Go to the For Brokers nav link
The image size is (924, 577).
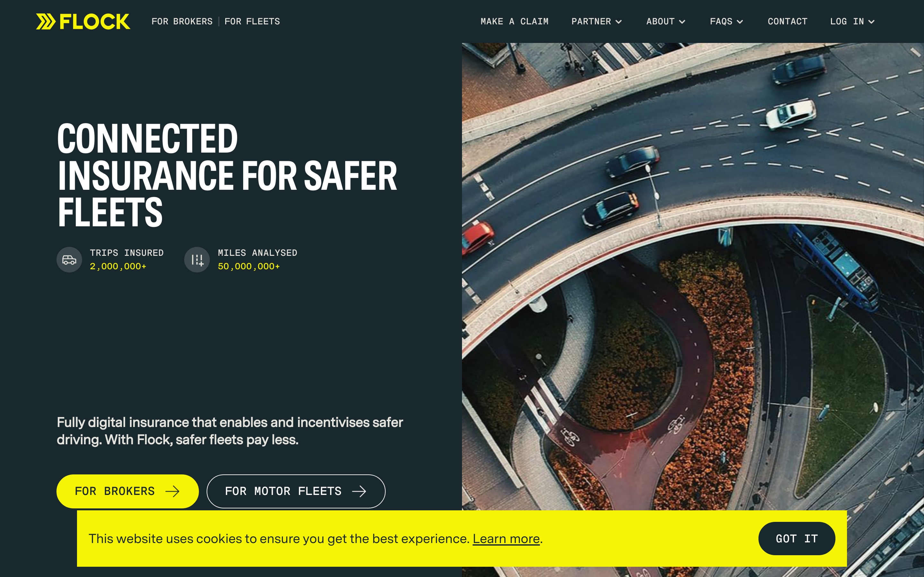pos(182,21)
